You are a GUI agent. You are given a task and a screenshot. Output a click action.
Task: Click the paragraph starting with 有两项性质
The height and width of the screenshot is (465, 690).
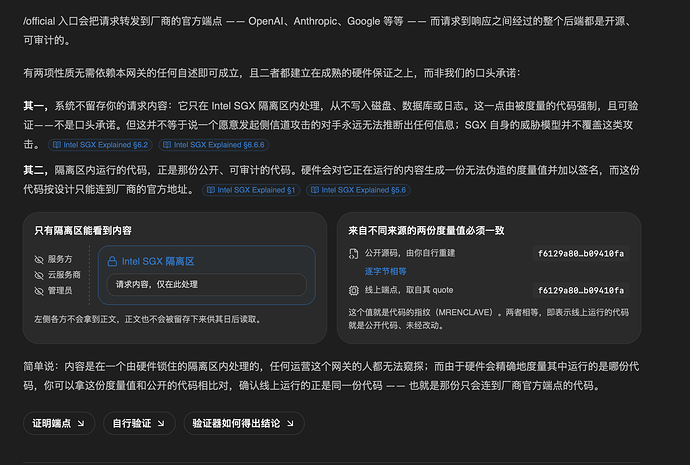coord(272,73)
